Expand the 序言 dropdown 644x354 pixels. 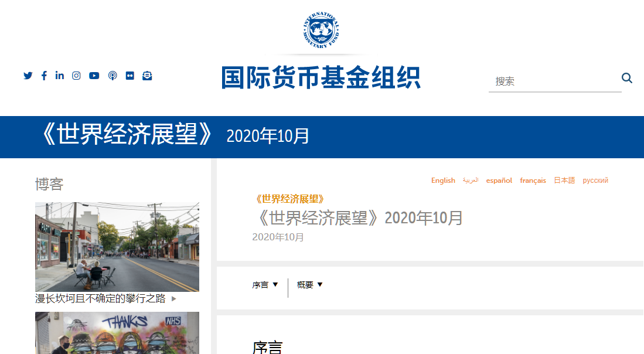click(265, 285)
